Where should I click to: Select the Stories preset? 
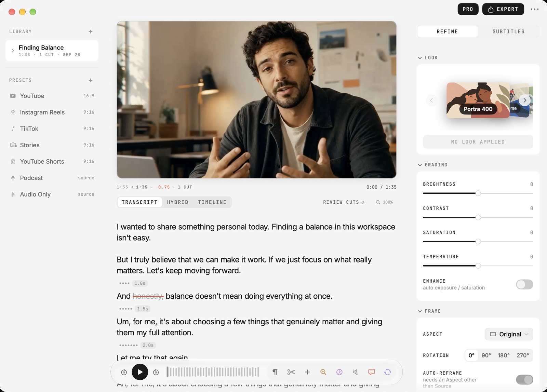pyautogui.click(x=52, y=145)
